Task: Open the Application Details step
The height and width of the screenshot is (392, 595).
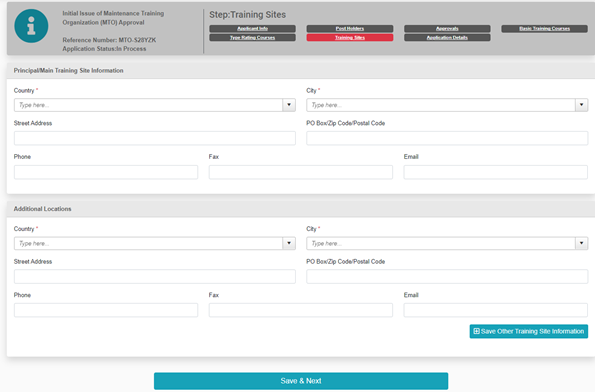Action: tap(447, 37)
